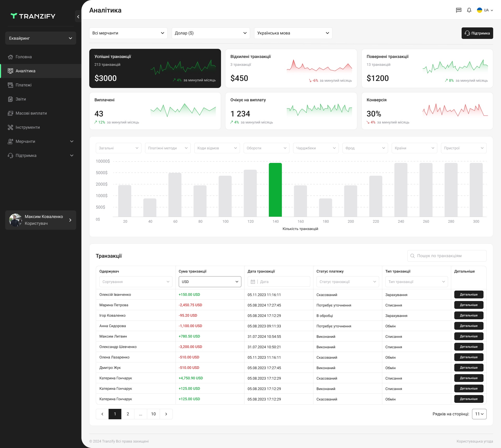Open Детальніше for Марина Петрова

(x=469, y=305)
